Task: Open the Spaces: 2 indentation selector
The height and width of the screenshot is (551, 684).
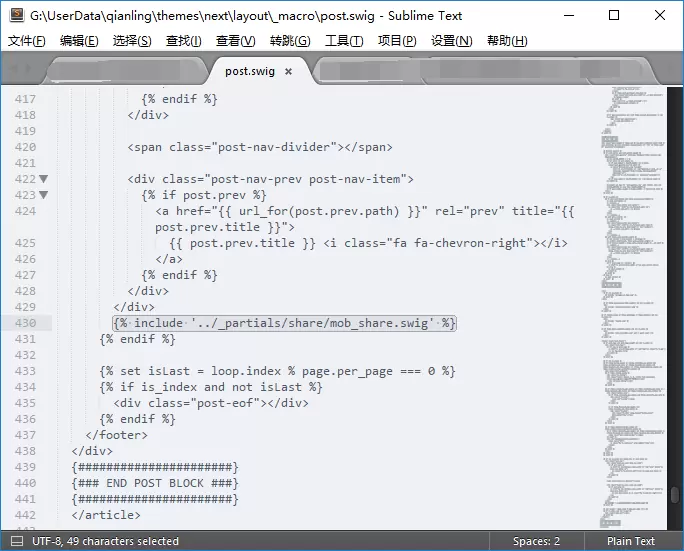Action: pos(536,541)
